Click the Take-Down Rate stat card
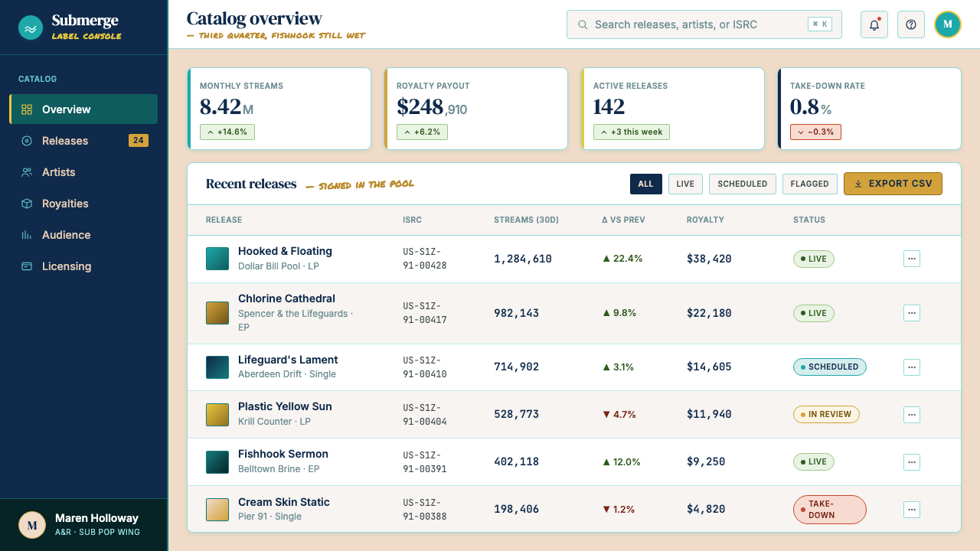 [870, 109]
